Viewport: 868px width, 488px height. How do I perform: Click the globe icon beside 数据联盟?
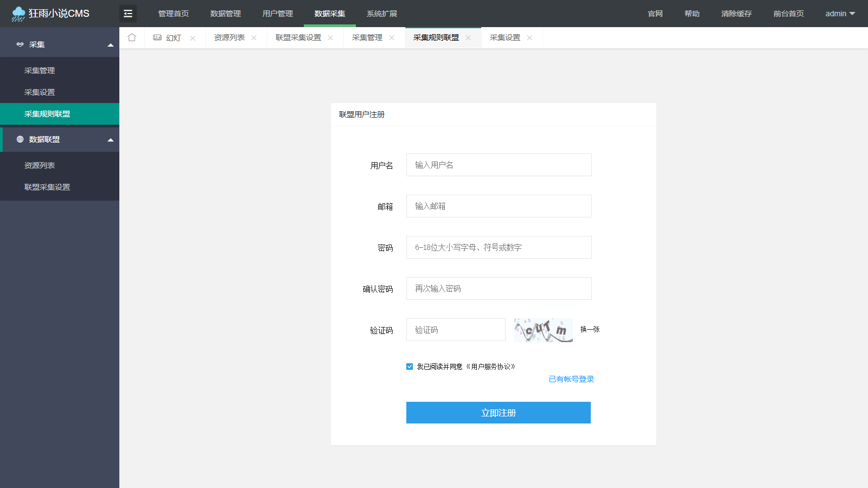pyautogui.click(x=20, y=139)
